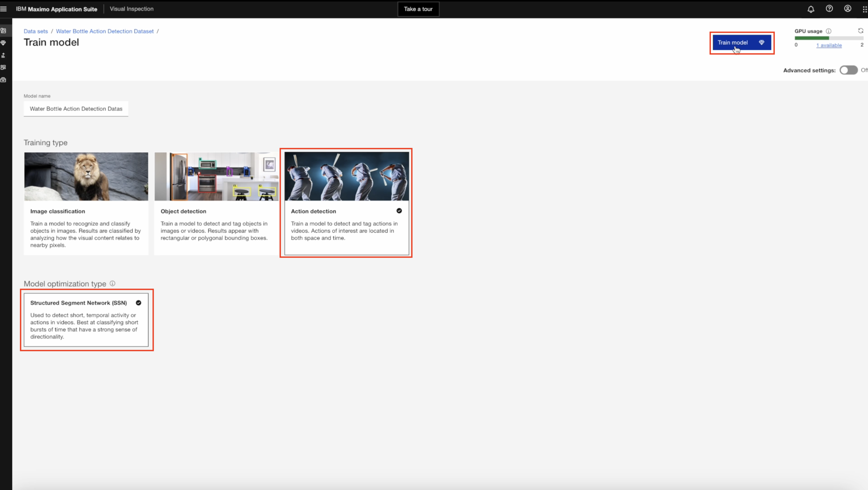Open Water Bottle Action Detection Dataset breadcrumb
This screenshot has width=868, height=490.
[104, 31]
